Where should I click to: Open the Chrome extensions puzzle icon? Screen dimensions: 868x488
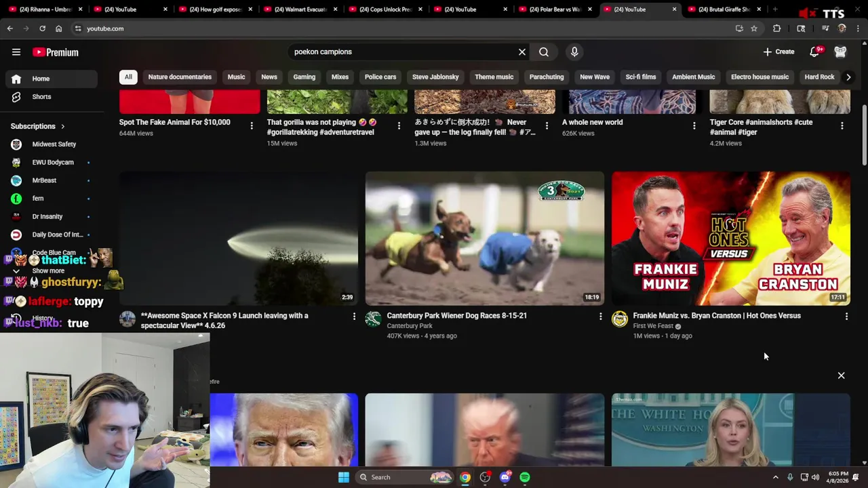pos(777,28)
